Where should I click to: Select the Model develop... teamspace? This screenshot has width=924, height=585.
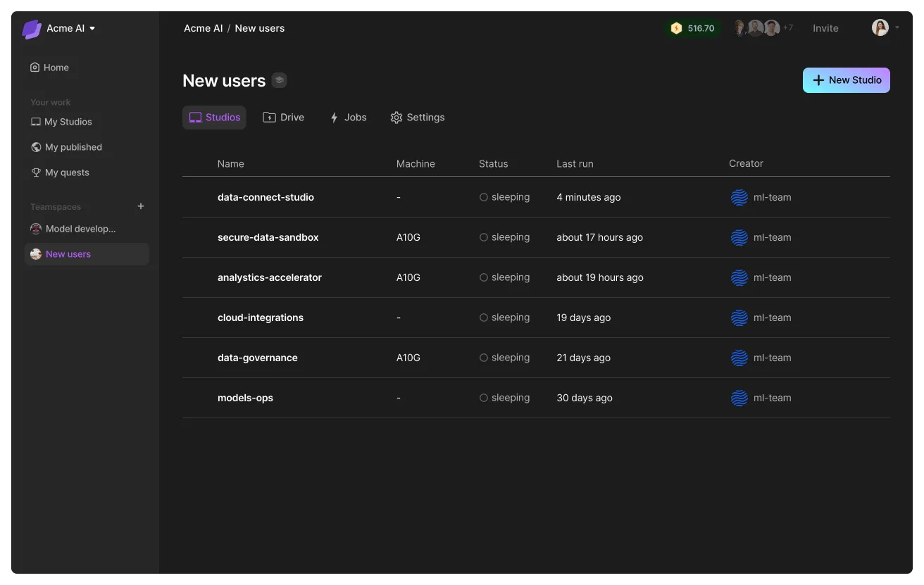pyautogui.click(x=73, y=229)
